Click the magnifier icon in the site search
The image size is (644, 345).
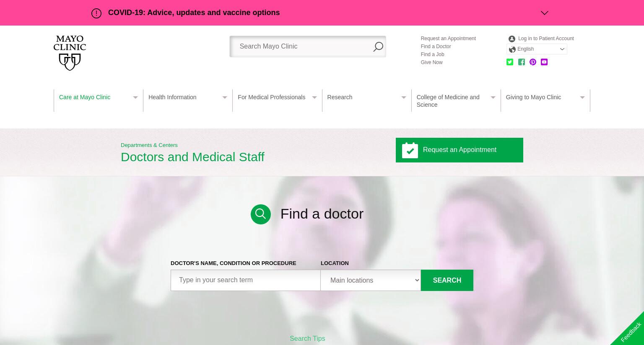378,47
